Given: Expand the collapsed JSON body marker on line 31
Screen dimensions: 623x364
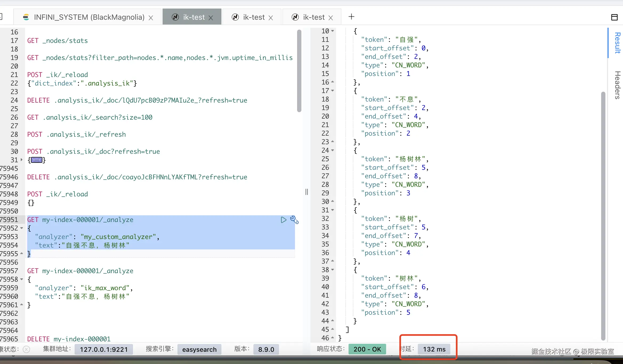Looking at the screenshot, I should click(x=37, y=160).
